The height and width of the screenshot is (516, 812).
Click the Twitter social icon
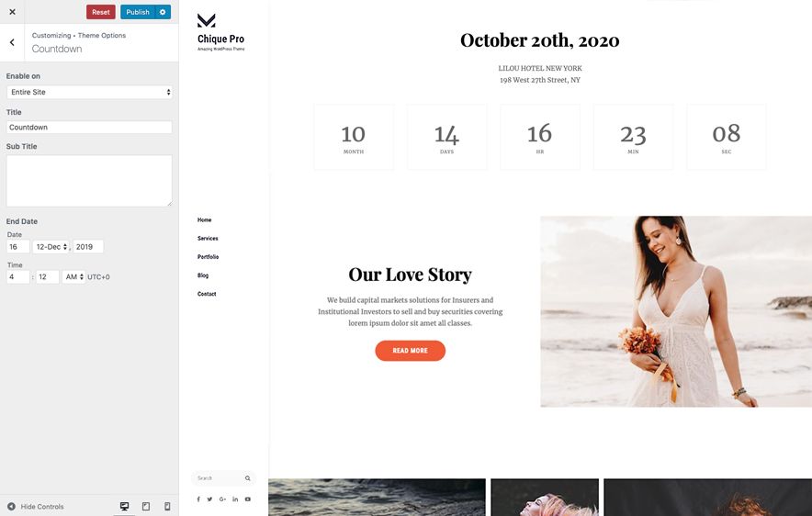[209, 499]
